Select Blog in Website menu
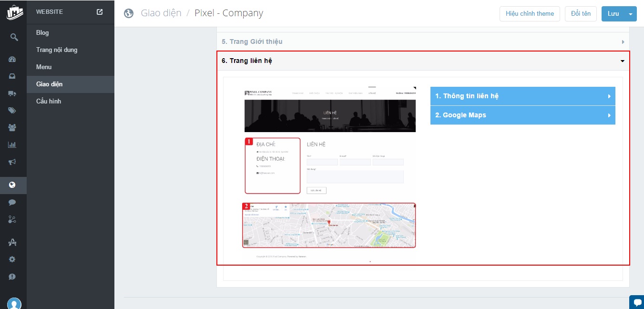 coord(42,32)
